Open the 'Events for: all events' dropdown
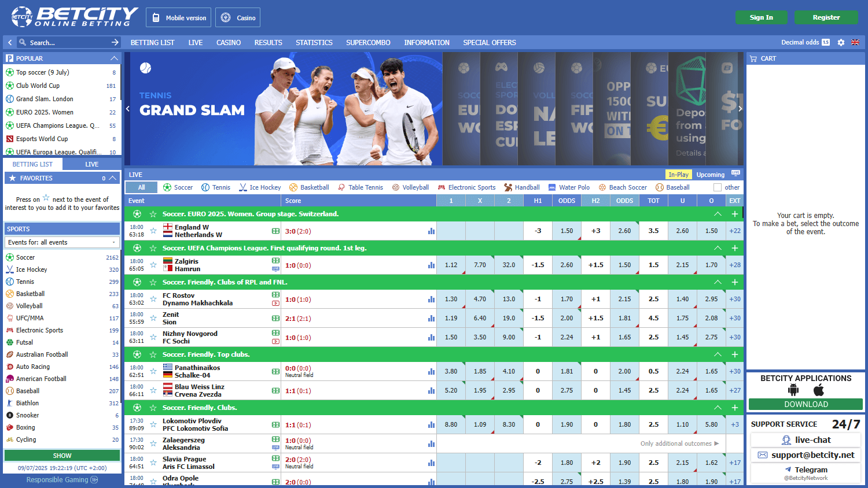 tap(61, 242)
